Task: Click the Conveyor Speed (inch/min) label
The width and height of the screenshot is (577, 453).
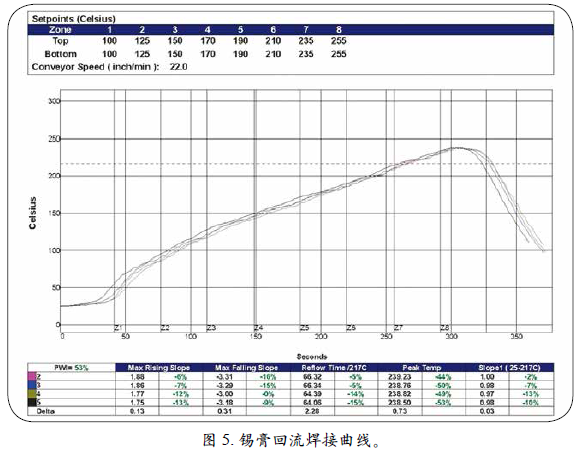Action: click(96, 67)
